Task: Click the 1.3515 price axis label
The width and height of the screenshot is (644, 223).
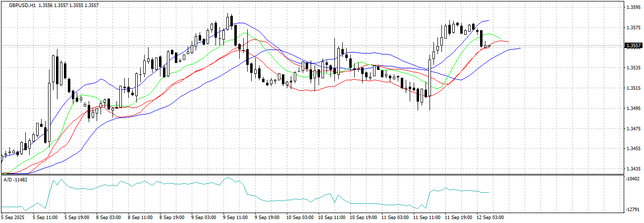Action: coord(633,88)
